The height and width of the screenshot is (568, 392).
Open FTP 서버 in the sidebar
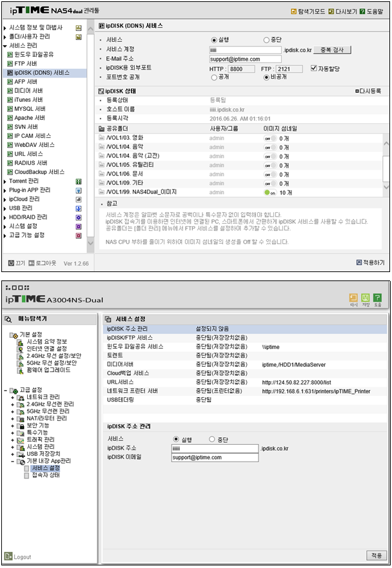[25, 64]
